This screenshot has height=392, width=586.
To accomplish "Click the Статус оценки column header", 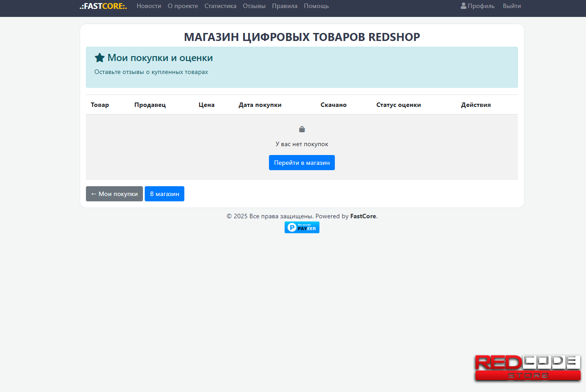I will (x=399, y=105).
